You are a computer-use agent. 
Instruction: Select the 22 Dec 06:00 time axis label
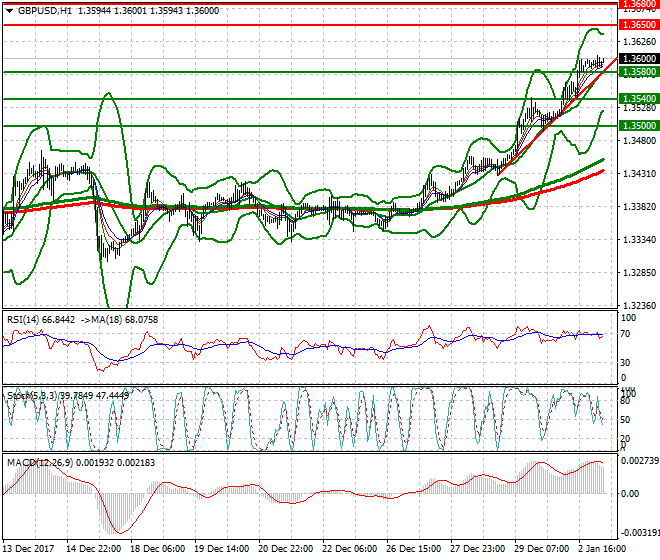[349, 549]
